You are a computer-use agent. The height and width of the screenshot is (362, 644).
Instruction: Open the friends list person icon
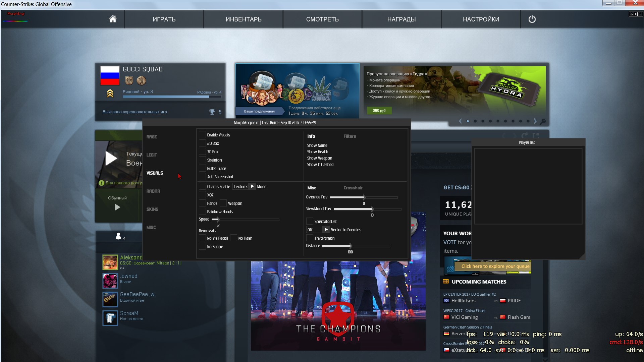coord(118,236)
